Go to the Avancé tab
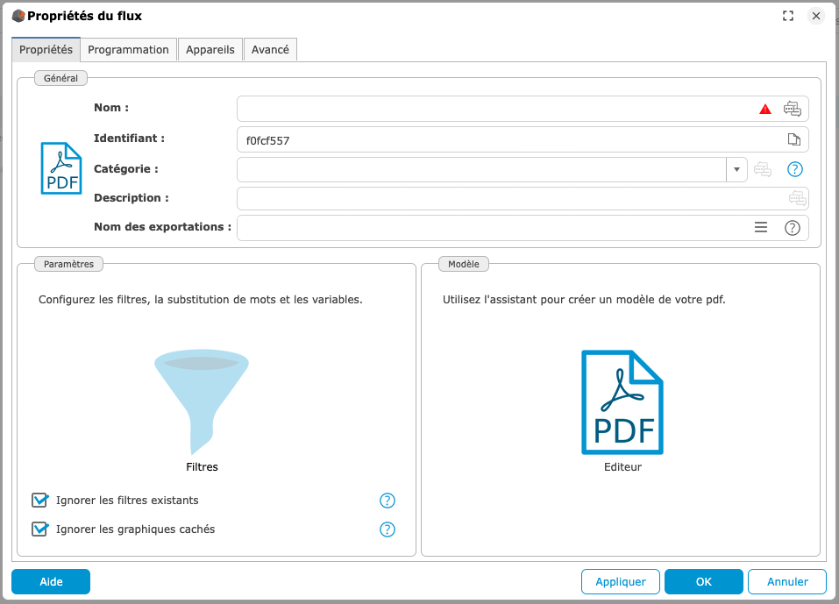 [x=270, y=49]
